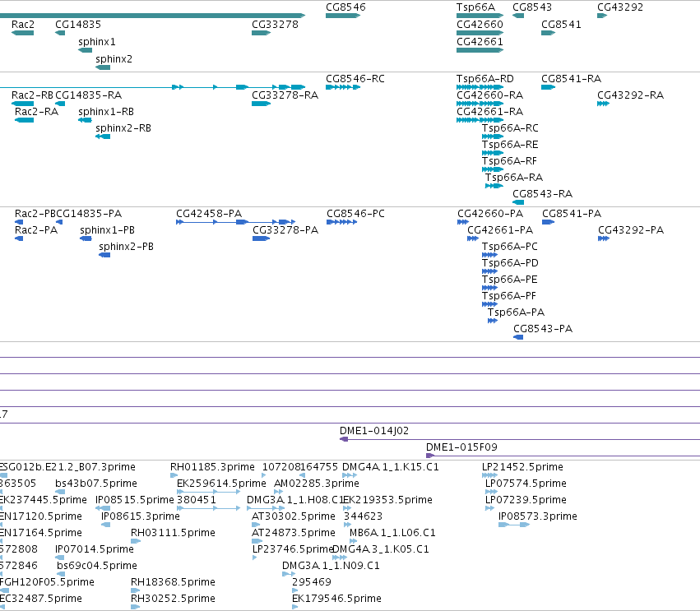Click the sphinx2 gene label
Viewport: 700px width, 611px height.
tap(114, 59)
